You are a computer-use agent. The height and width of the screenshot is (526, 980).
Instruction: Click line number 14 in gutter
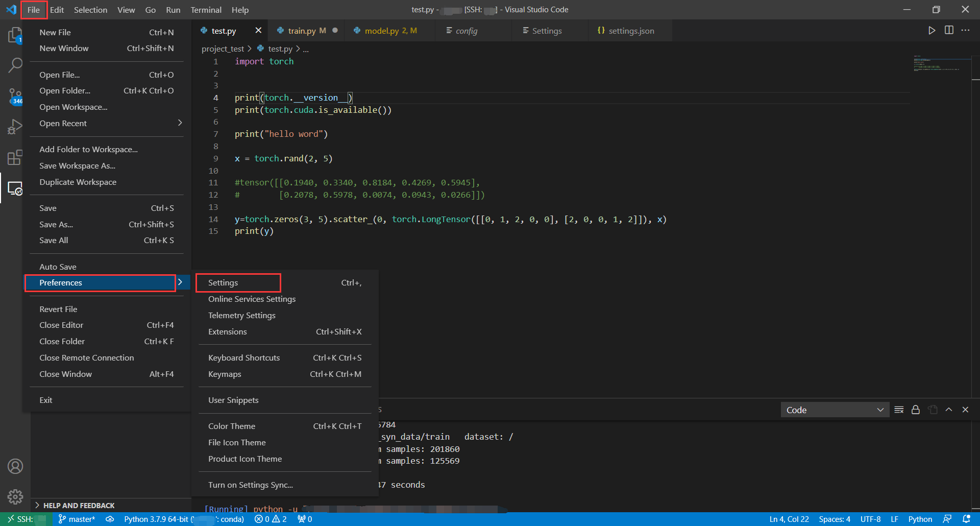coord(213,219)
